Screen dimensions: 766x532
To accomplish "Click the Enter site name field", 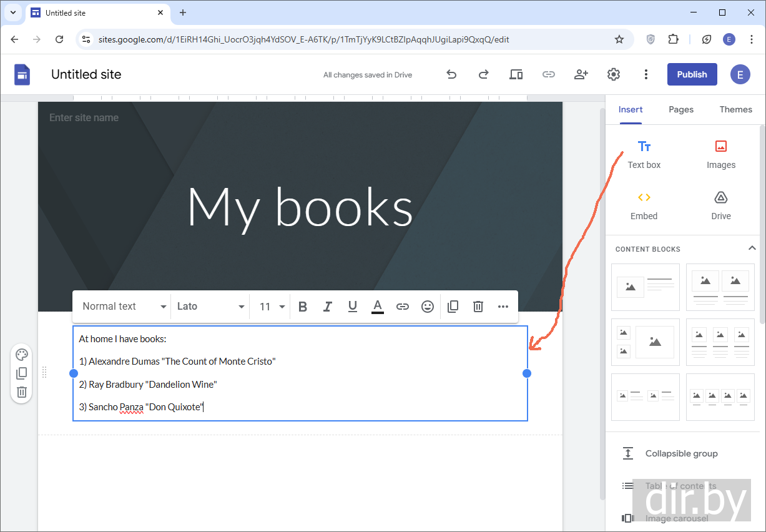I will pyautogui.click(x=84, y=117).
